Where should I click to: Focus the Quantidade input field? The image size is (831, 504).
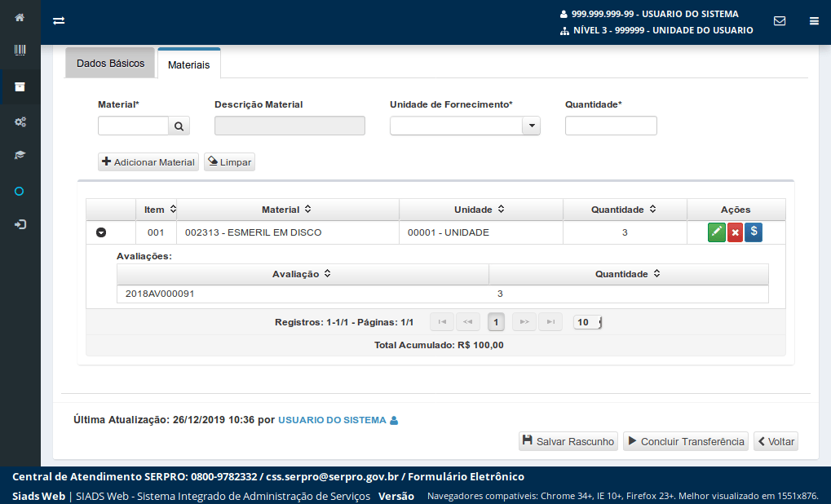pyautogui.click(x=611, y=126)
